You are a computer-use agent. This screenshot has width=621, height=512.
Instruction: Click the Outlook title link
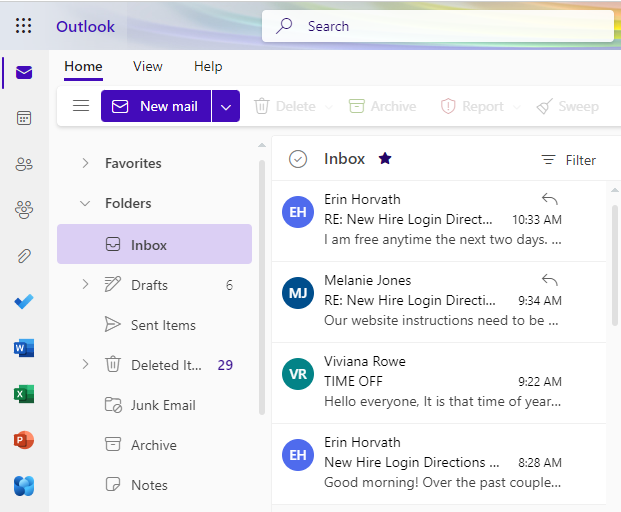(85, 27)
